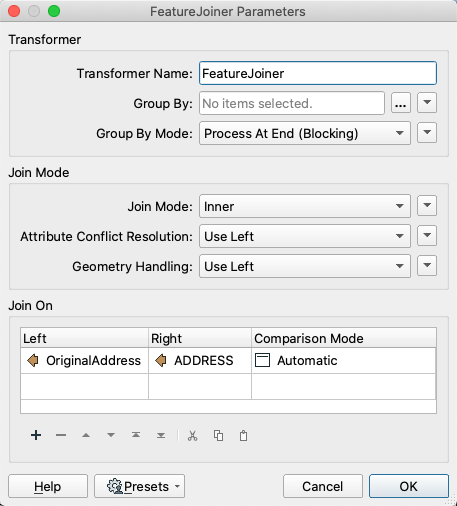Image resolution: width=457 pixels, height=506 pixels.
Task: Open the Group By Mode dropdown
Action: coord(305,133)
